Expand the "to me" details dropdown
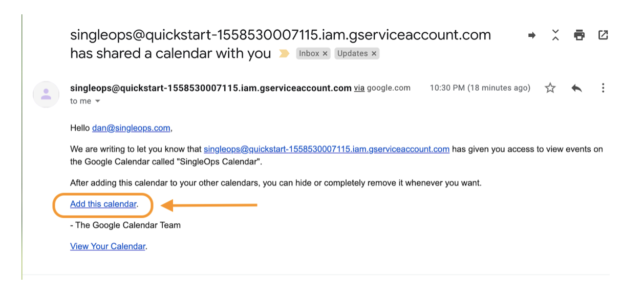This screenshot has height=292, width=644. (x=97, y=101)
